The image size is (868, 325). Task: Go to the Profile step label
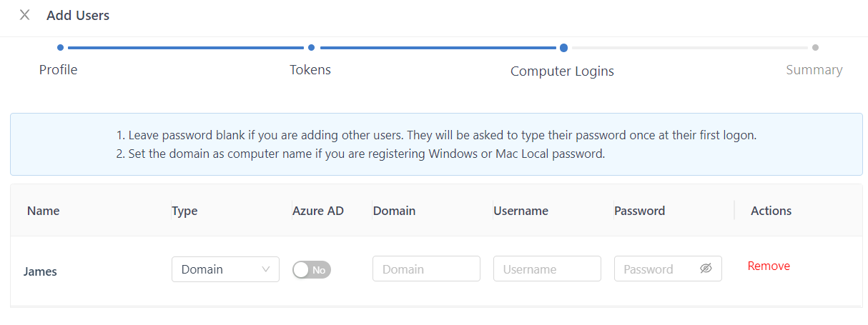[58, 69]
